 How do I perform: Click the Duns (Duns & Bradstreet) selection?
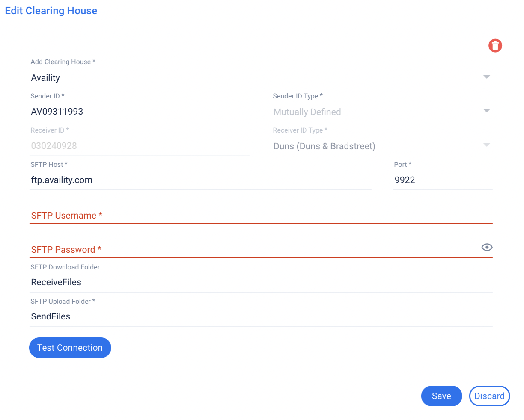(324, 146)
